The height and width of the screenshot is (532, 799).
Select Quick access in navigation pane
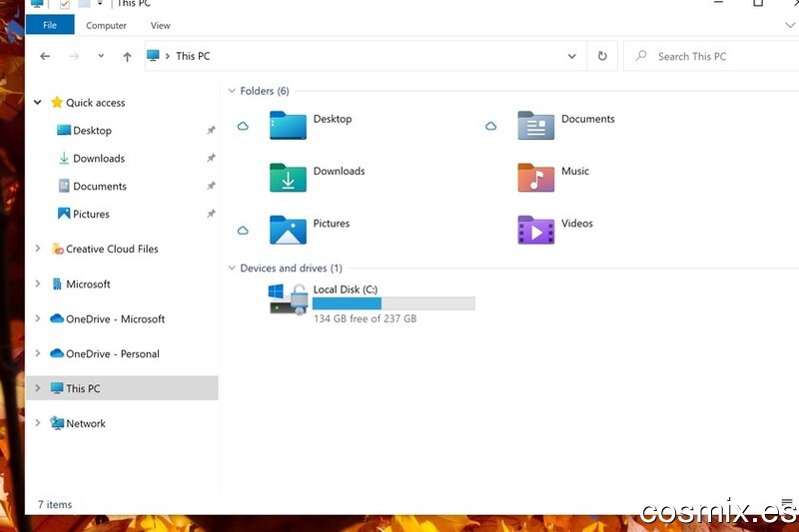(x=95, y=103)
